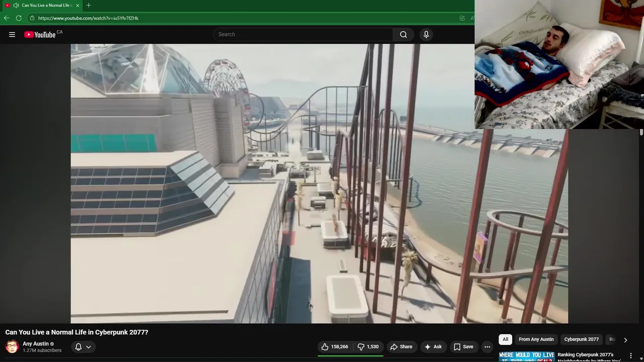Select the Can You Live a Normal Life tab
This screenshot has height=362, width=644.
tap(42, 5)
